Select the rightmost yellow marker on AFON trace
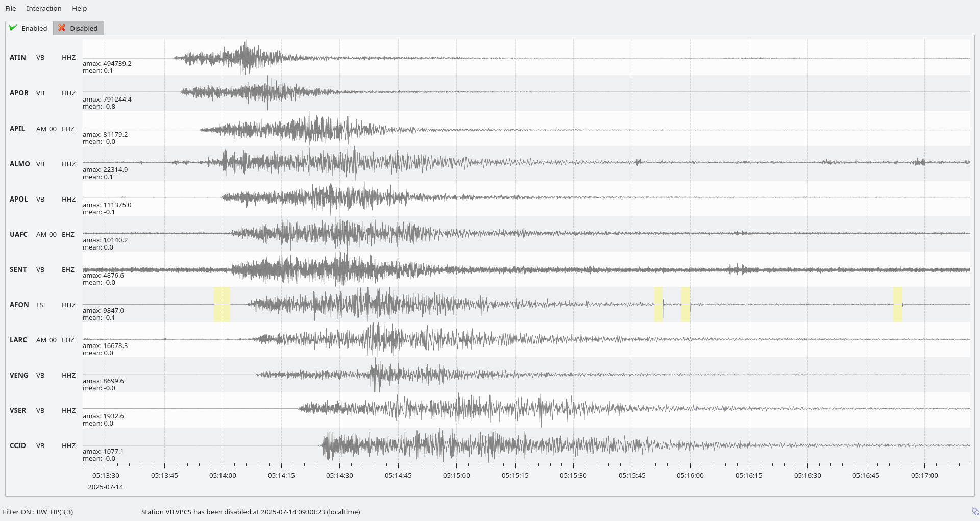This screenshot has width=980, height=521. (897, 304)
